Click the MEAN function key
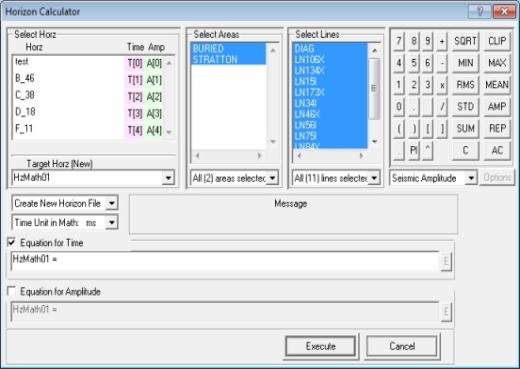The height and width of the screenshot is (369, 520). click(497, 85)
